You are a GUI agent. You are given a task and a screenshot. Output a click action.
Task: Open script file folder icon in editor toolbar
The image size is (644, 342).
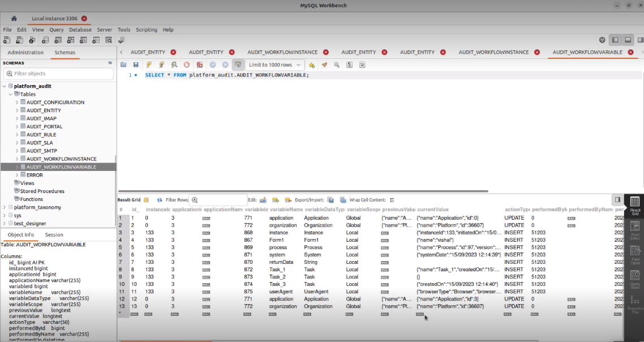click(x=123, y=65)
